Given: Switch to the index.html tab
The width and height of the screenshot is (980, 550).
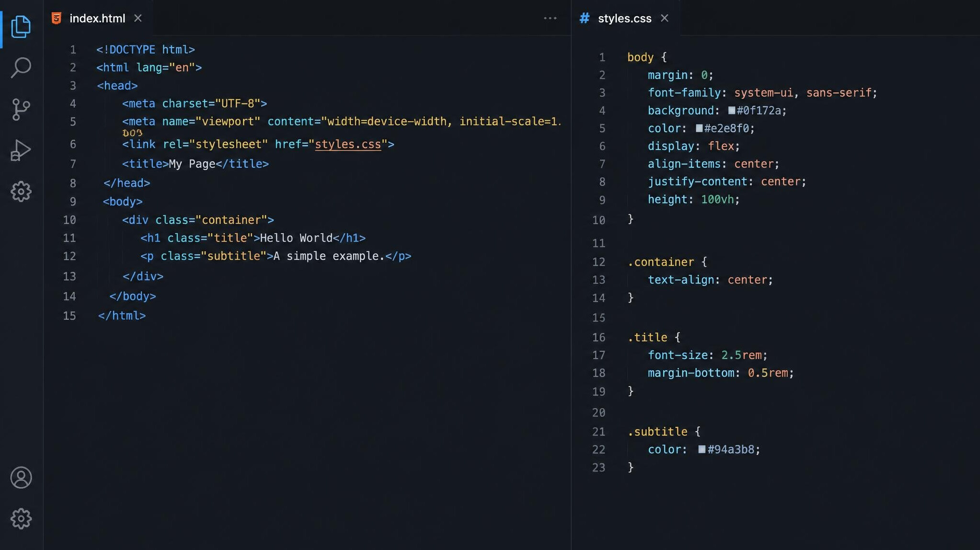Looking at the screenshot, I should (x=97, y=18).
